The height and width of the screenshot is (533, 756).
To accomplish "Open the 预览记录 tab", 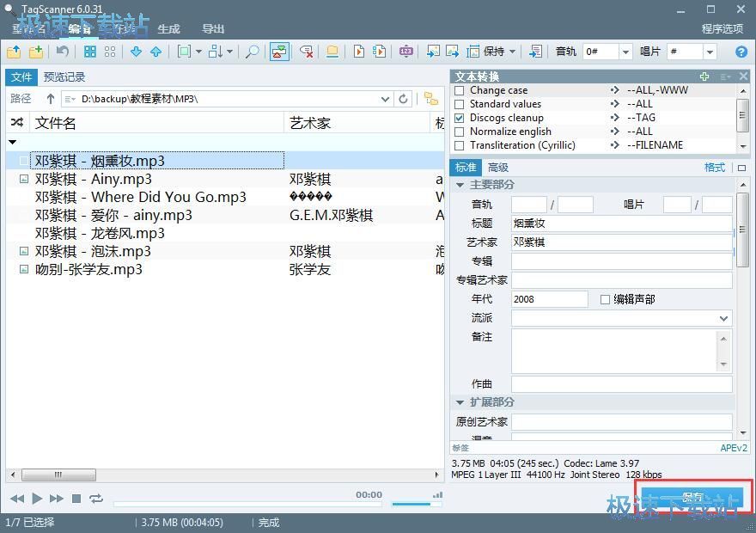I will tap(64, 77).
